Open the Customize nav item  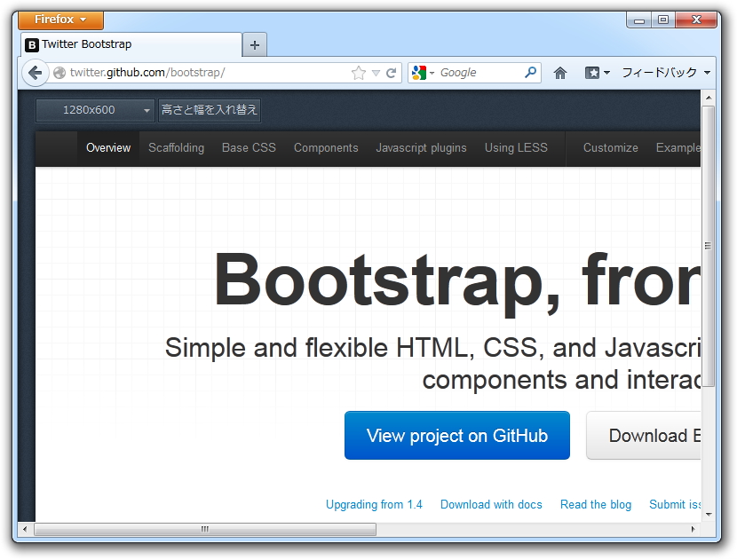pyautogui.click(x=611, y=148)
